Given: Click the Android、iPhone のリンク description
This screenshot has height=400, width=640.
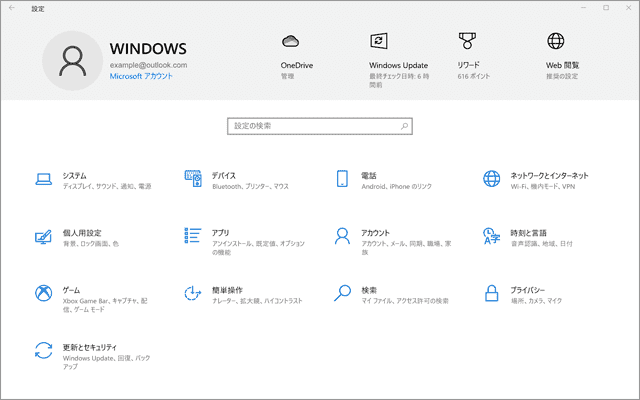Looking at the screenshot, I should [x=396, y=187].
